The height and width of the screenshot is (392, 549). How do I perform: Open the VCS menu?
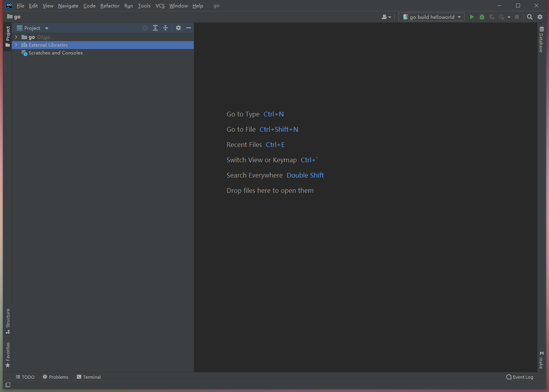tap(160, 6)
